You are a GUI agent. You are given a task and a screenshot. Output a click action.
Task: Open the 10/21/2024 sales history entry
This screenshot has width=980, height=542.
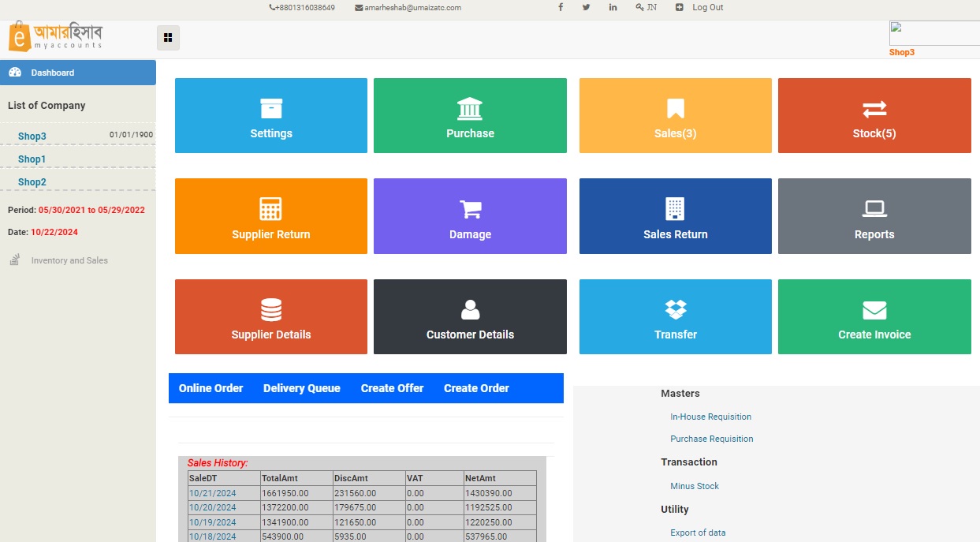pos(212,493)
